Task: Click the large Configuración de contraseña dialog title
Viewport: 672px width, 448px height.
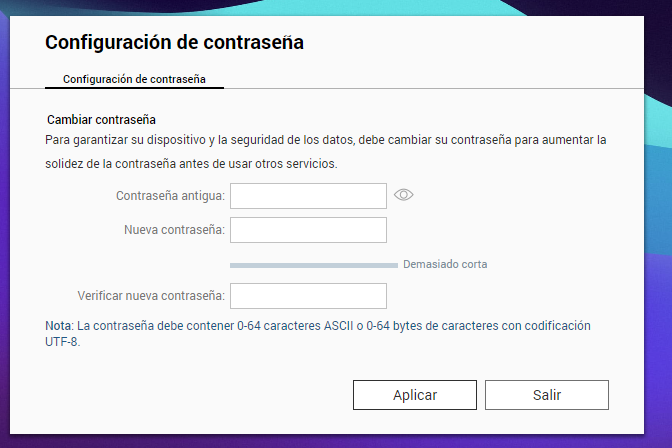Action: point(174,42)
